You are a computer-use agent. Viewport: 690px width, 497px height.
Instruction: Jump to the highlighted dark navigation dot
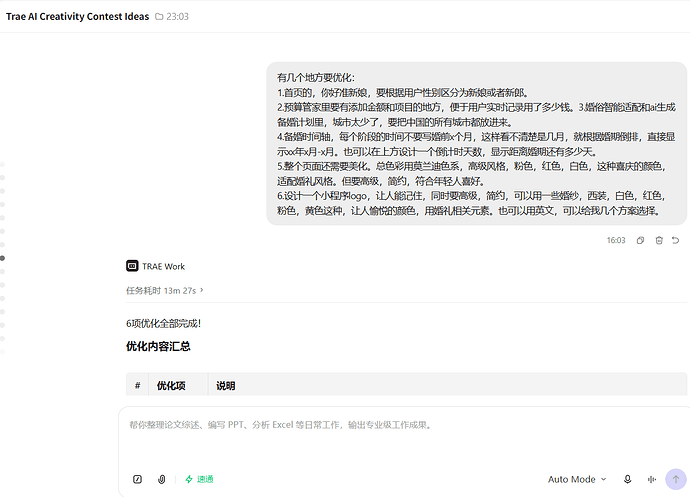(x=2, y=258)
